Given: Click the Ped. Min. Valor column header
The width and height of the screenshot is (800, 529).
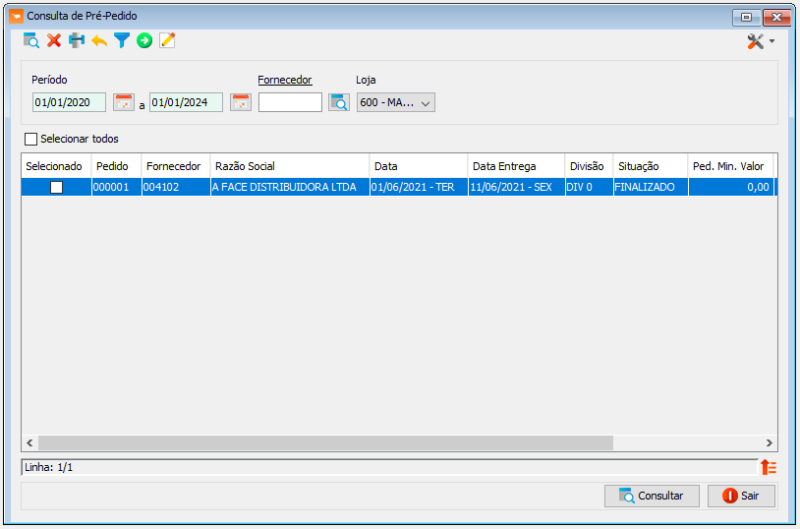Looking at the screenshot, I should [x=731, y=166].
